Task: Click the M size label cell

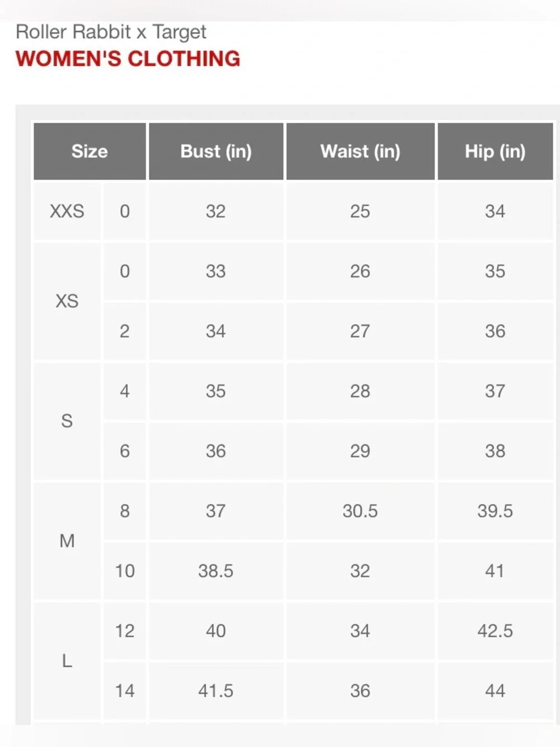Action: (x=67, y=541)
